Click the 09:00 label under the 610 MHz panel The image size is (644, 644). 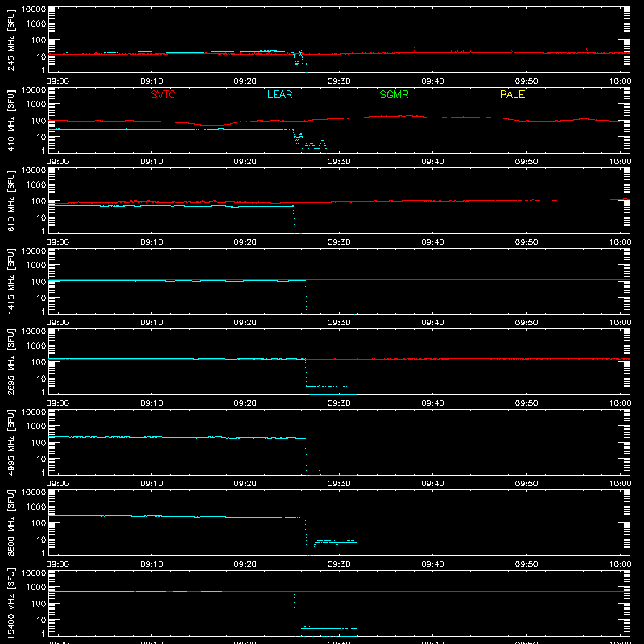[58, 242]
